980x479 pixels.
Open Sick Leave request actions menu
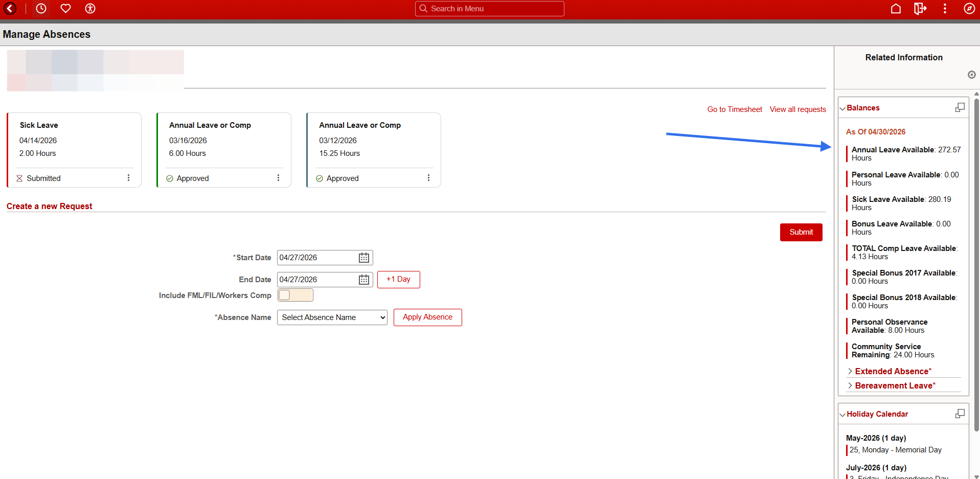click(128, 178)
